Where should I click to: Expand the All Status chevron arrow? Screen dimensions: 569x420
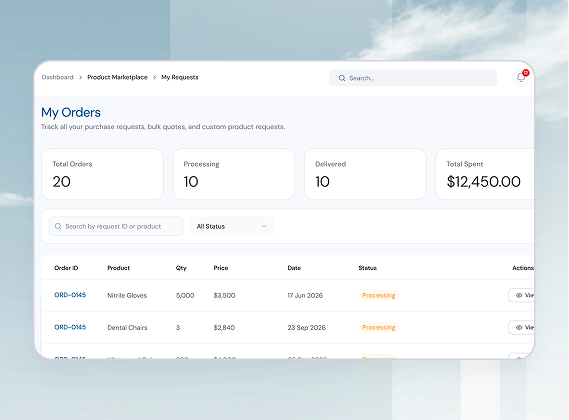coord(264,226)
